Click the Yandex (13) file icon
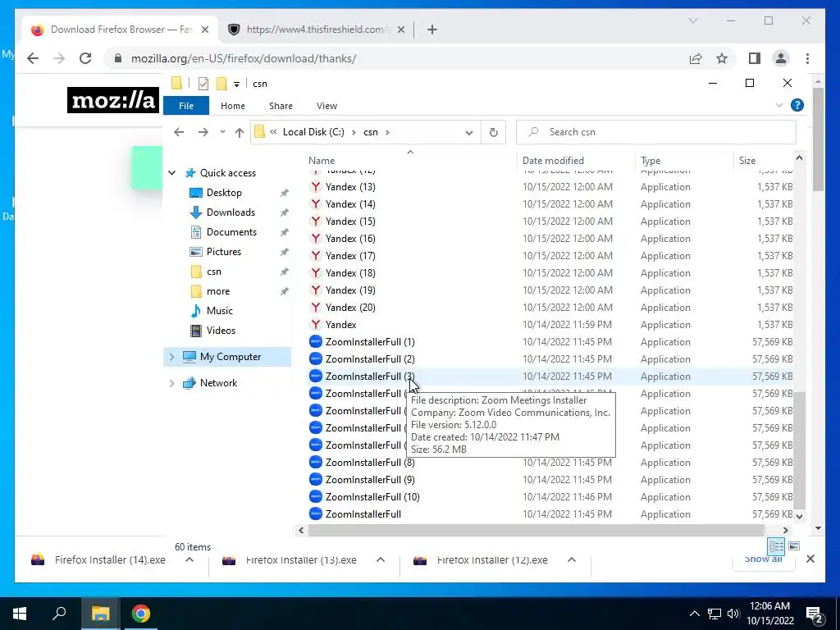This screenshot has height=630, width=840. pos(316,187)
